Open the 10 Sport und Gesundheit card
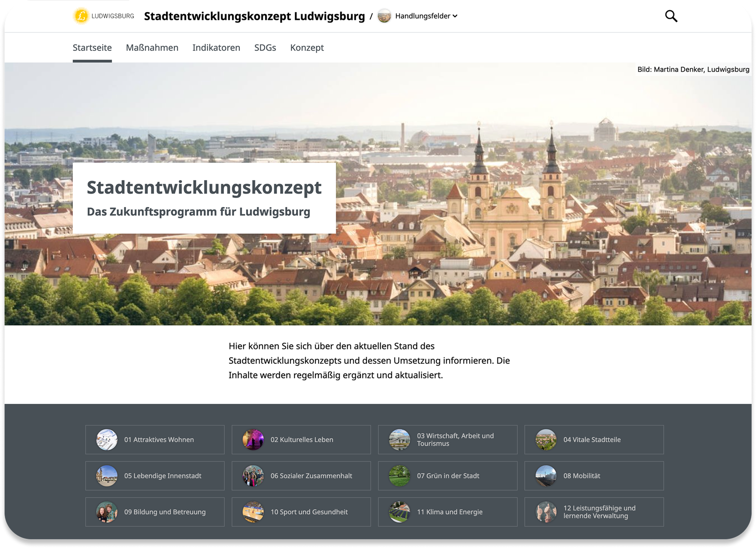Viewport: 756px width, 548px height. (301, 512)
